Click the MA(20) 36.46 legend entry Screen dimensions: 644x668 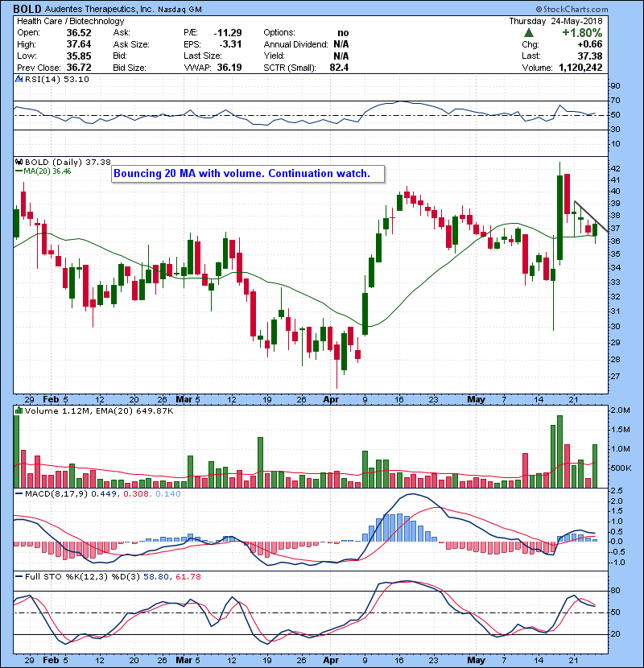47,171
